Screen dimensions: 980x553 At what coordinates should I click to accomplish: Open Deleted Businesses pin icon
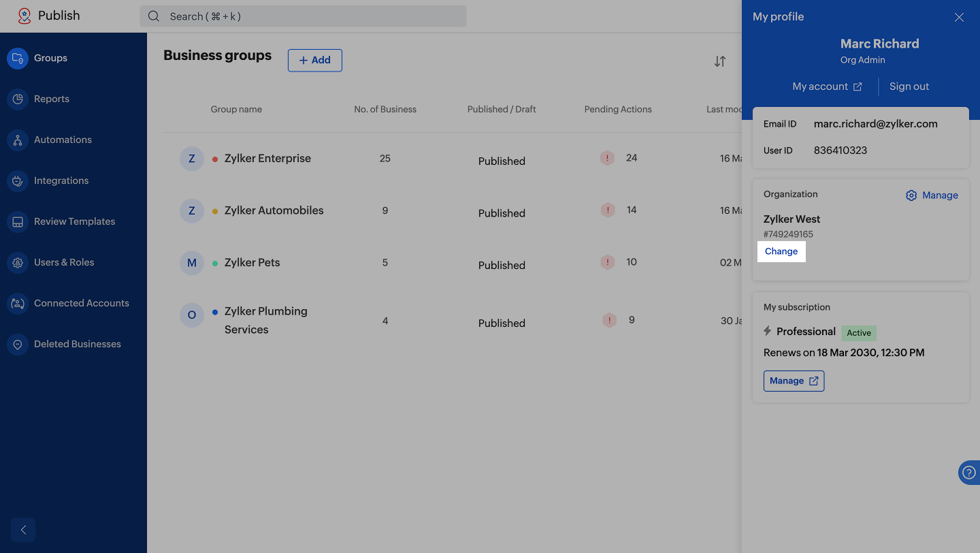18,344
